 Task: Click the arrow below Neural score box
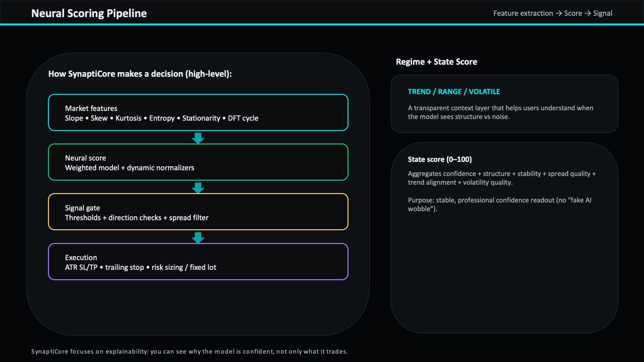[x=198, y=187]
